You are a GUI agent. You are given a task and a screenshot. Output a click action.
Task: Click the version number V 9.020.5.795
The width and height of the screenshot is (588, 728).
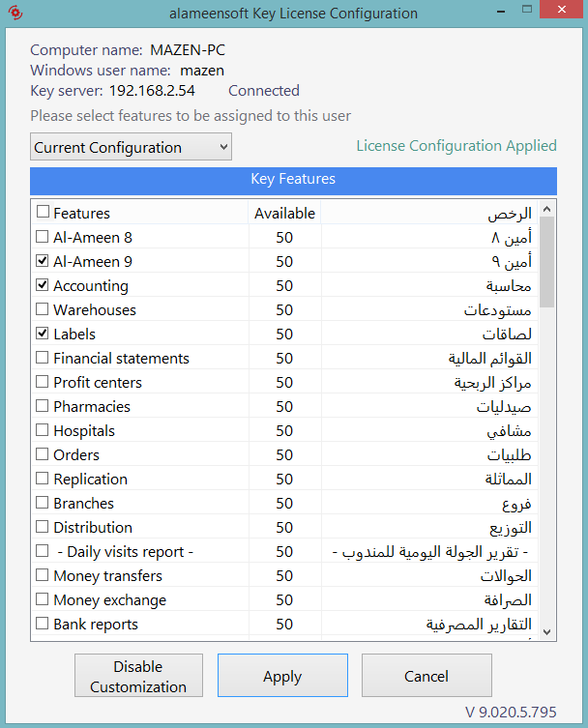click(x=511, y=712)
